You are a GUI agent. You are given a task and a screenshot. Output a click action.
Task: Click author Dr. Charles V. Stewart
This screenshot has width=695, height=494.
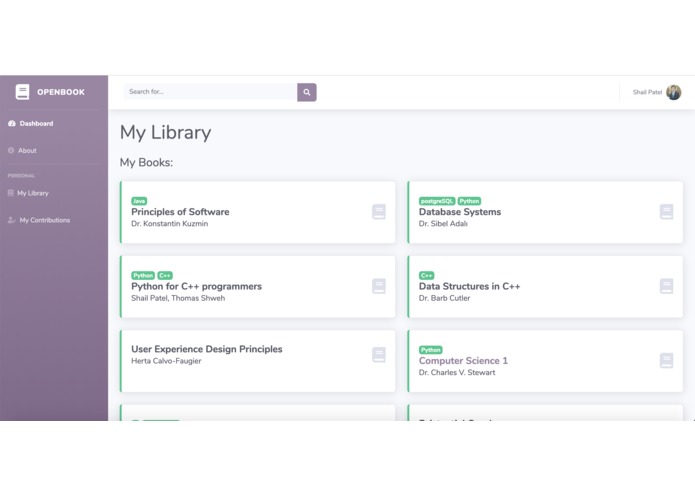click(457, 373)
